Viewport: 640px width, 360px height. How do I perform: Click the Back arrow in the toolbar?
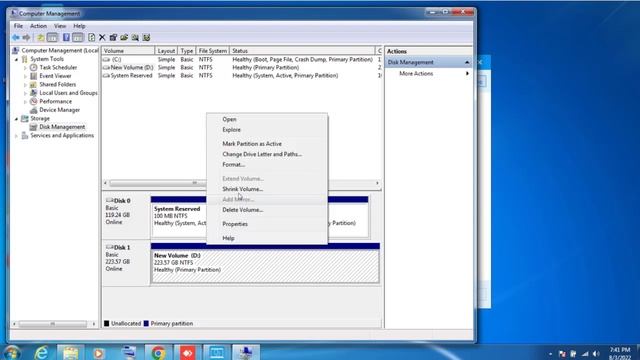[x=16, y=38]
